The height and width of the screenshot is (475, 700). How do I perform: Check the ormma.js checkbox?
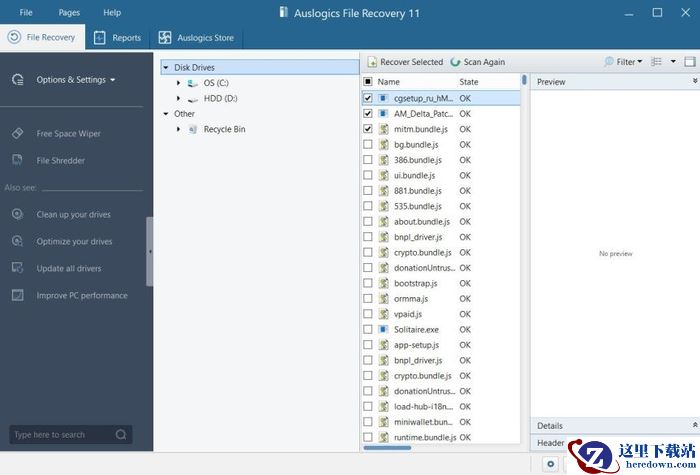pos(367,298)
